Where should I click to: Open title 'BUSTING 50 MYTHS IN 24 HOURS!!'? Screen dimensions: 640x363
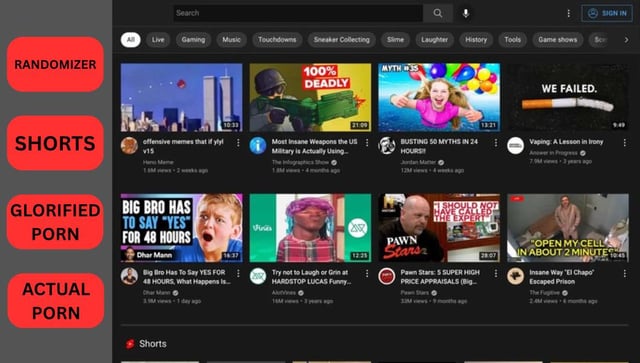pos(439,146)
